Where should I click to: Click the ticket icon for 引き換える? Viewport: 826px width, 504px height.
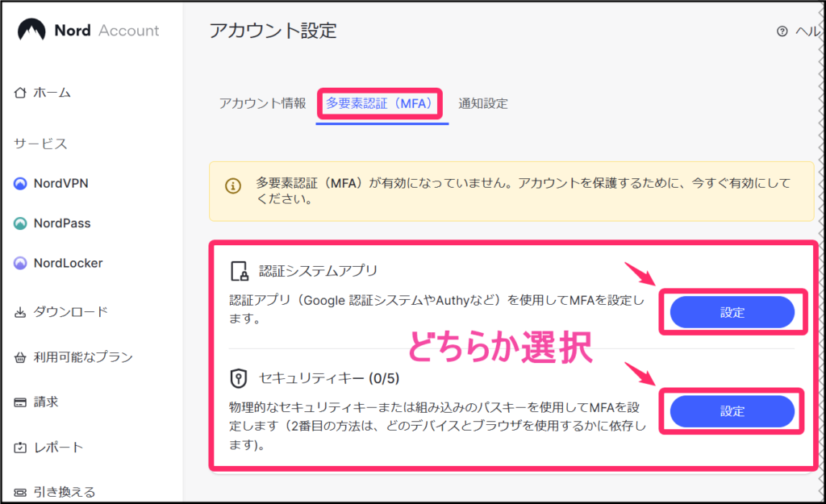point(20,493)
